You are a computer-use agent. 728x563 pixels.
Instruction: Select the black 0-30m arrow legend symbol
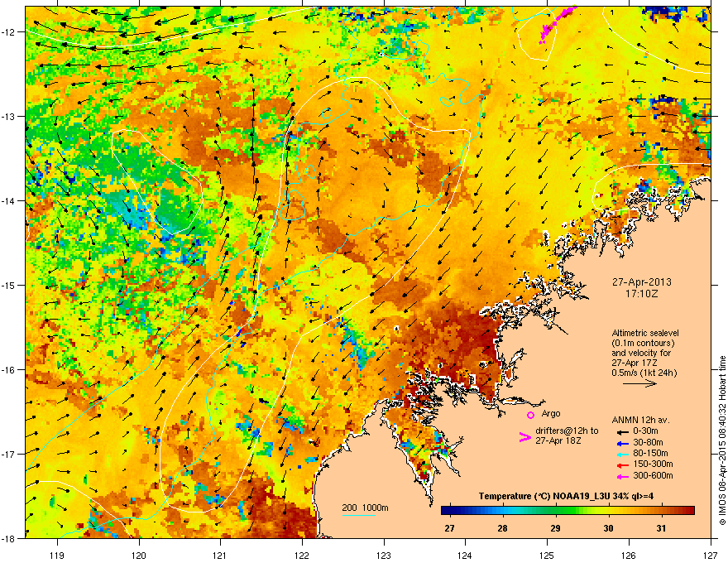pos(622,431)
